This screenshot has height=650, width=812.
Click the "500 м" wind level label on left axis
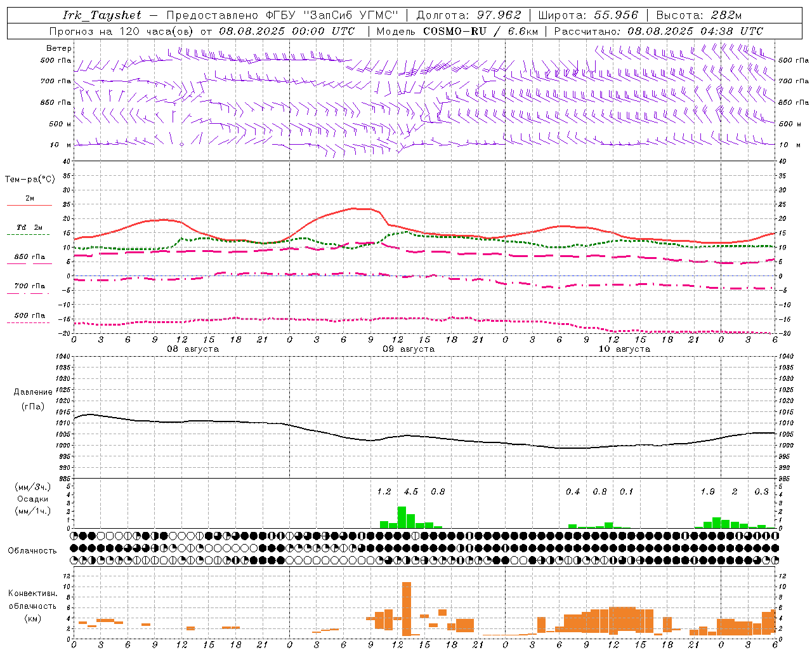(60, 124)
